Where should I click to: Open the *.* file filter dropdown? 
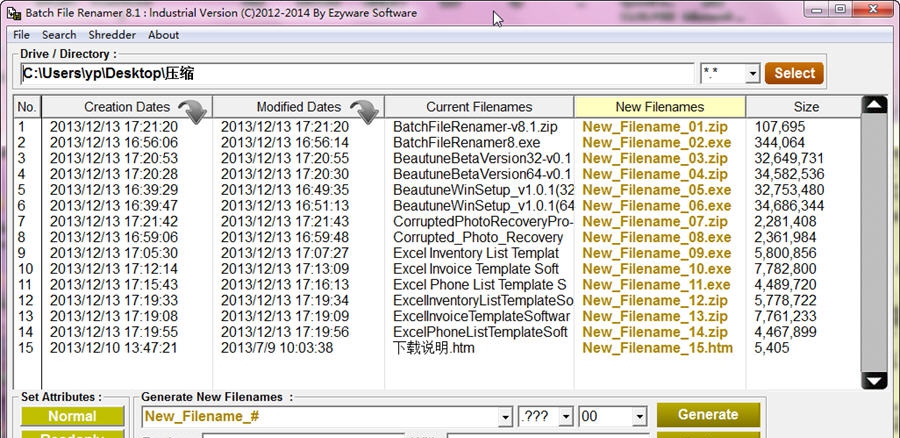coord(752,73)
